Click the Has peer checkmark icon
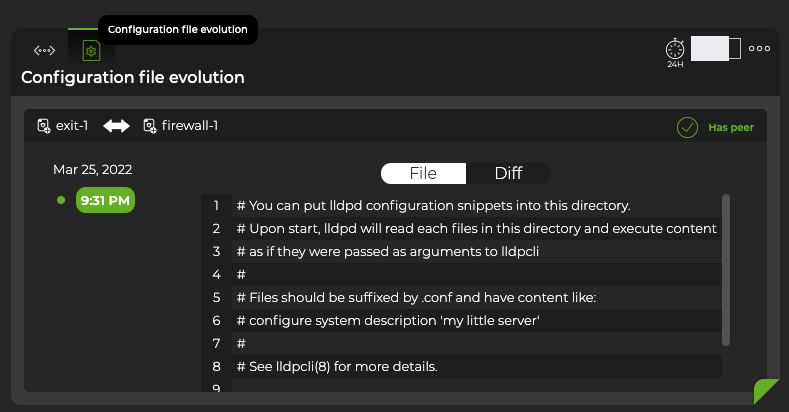The width and height of the screenshot is (789, 412). [687, 127]
